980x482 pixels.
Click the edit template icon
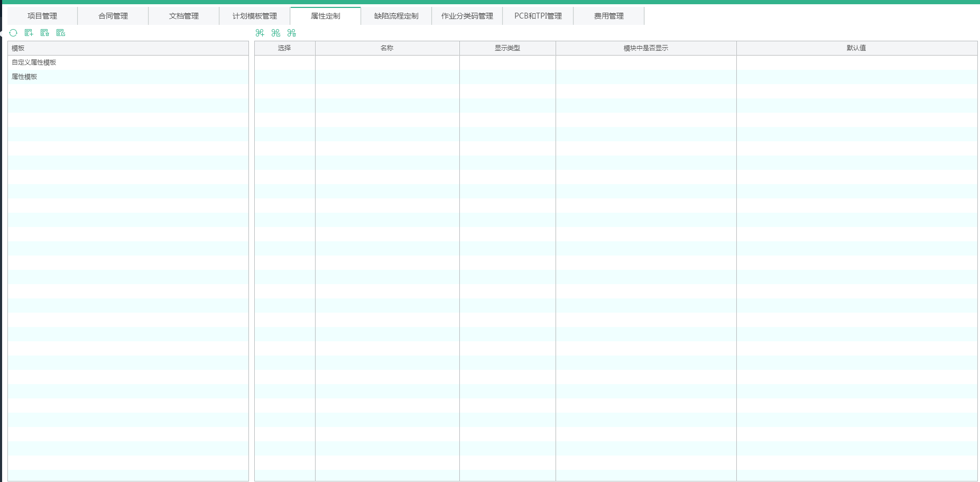pyautogui.click(x=61, y=33)
